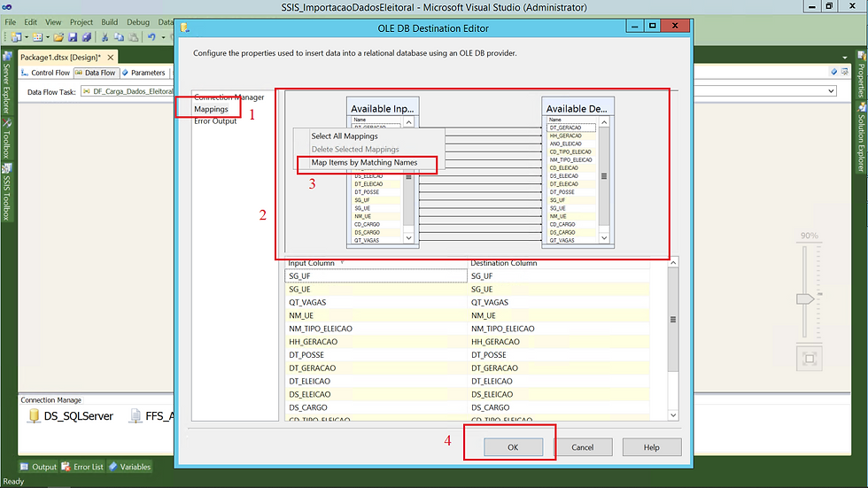Viewport: 868px width, 488px height.
Task: Open the Error List panel tab
Action: [82, 467]
